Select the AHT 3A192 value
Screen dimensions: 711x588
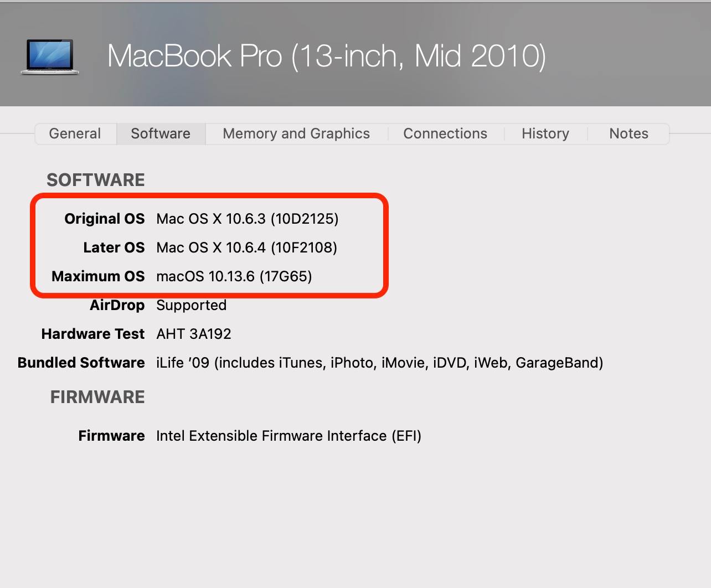(x=194, y=334)
